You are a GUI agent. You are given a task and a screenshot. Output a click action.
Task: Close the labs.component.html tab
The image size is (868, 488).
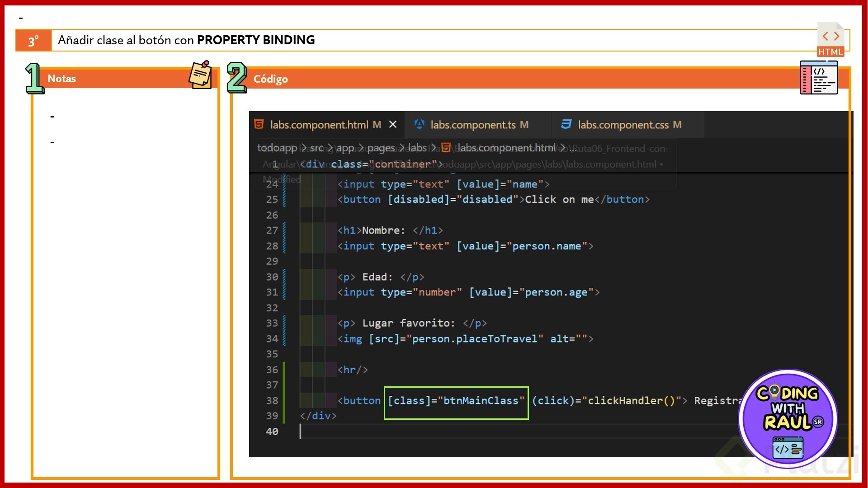(x=393, y=124)
